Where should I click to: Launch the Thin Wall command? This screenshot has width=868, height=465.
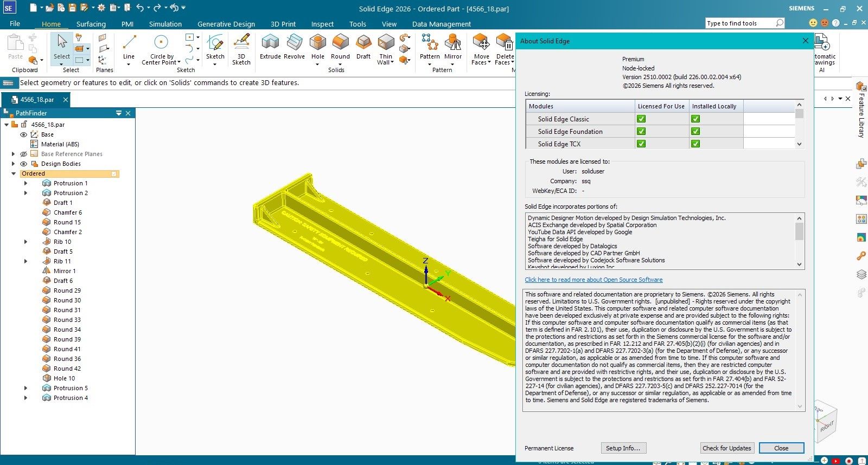click(386, 49)
